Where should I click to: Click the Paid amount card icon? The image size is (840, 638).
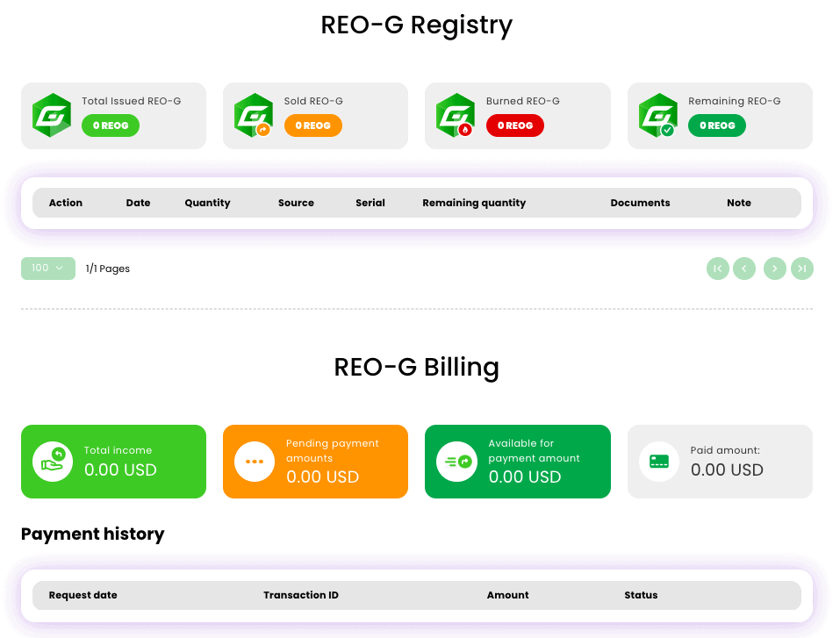click(659, 462)
